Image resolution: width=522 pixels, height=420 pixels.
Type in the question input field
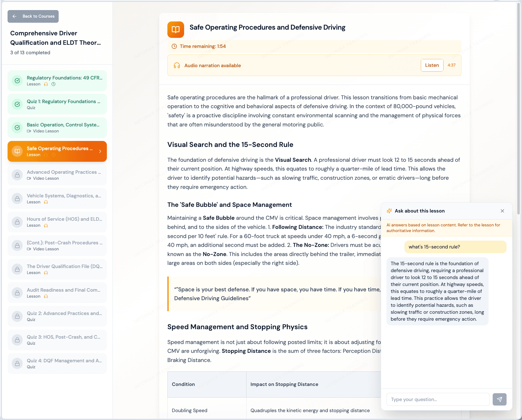[438, 399]
